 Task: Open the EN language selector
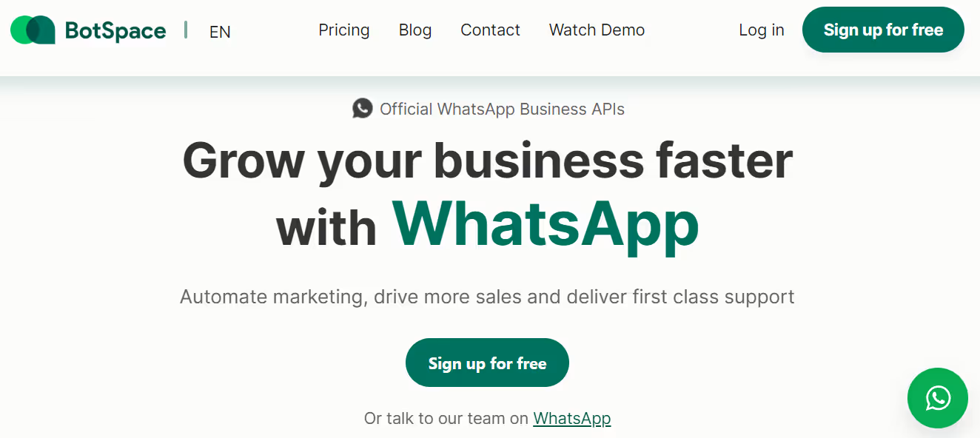[x=220, y=32]
